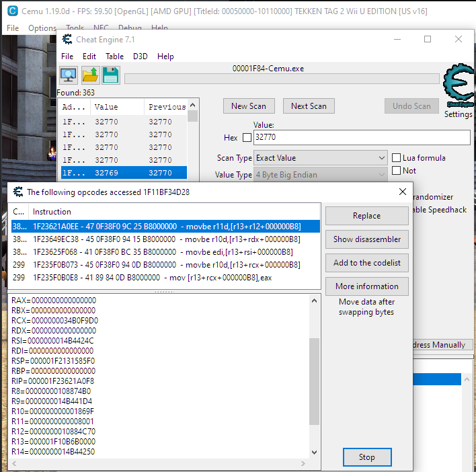The width and height of the screenshot is (476, 472).
Task: Select instruction movbe edi,[r13+rsi+000000B8]
Action: point(165,252)
